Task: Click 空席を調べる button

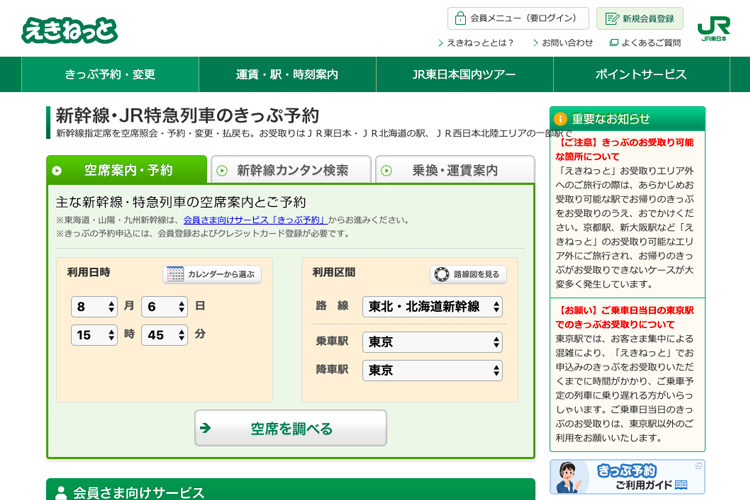Action: tap(290, 428)
